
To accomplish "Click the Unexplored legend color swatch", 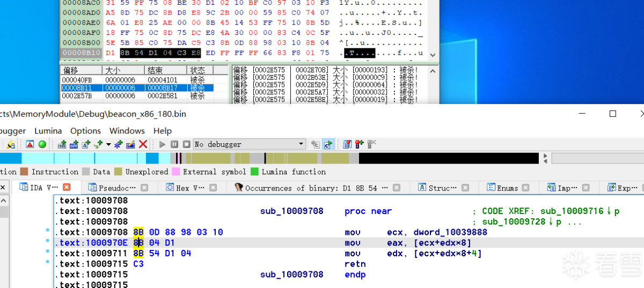I will coord(119,172).
